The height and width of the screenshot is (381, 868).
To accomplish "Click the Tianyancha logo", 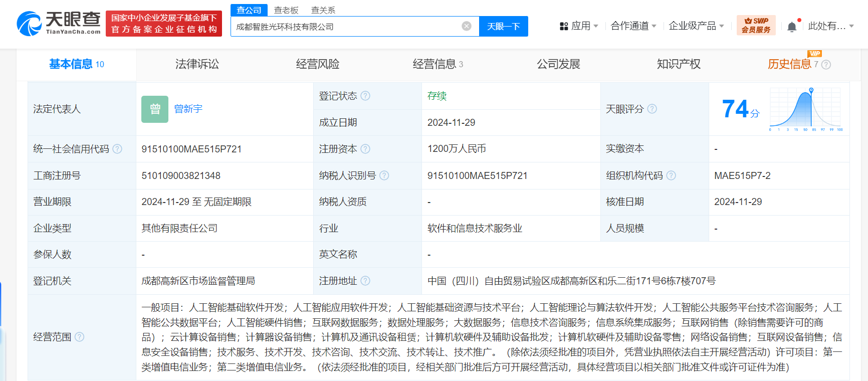I will (59, 24).
